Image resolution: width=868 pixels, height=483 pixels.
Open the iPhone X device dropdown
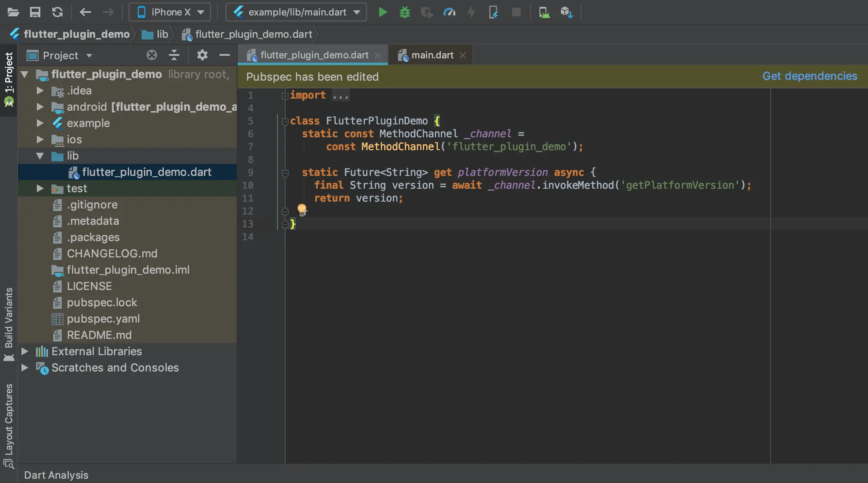click(170, 12)
